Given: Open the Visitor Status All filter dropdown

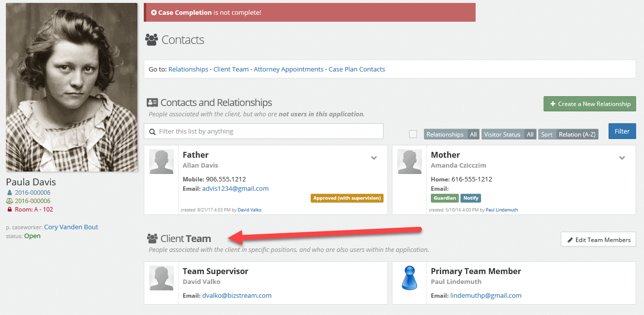Looking at the screenshot, I should coord(509,134).
